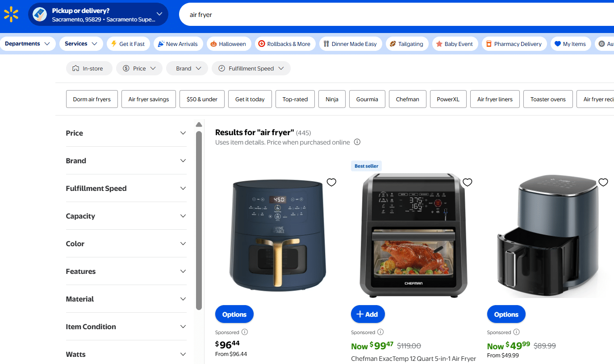Open the Departments menu
614x364 pixels.
pyautogui.click(x=28, y=43)
